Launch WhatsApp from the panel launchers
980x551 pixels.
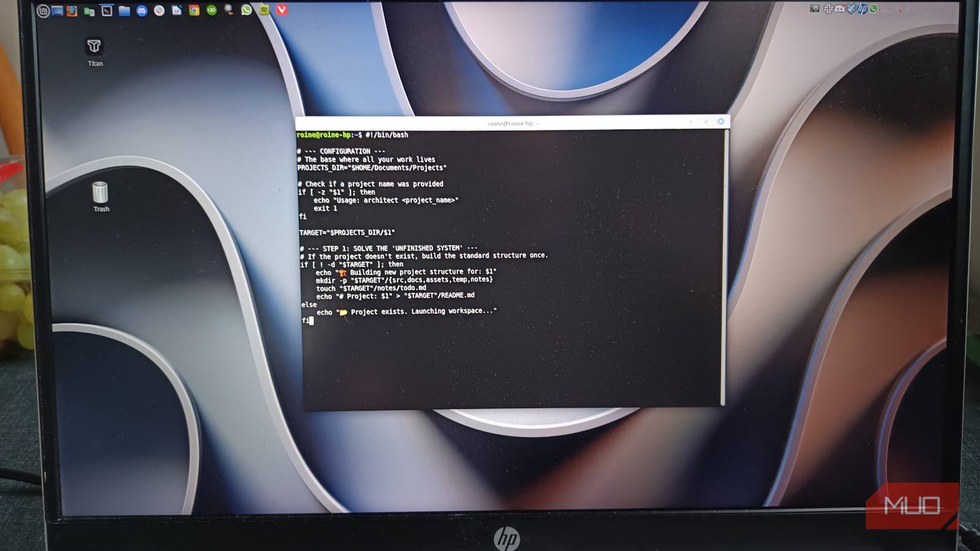tap(246, 10)
